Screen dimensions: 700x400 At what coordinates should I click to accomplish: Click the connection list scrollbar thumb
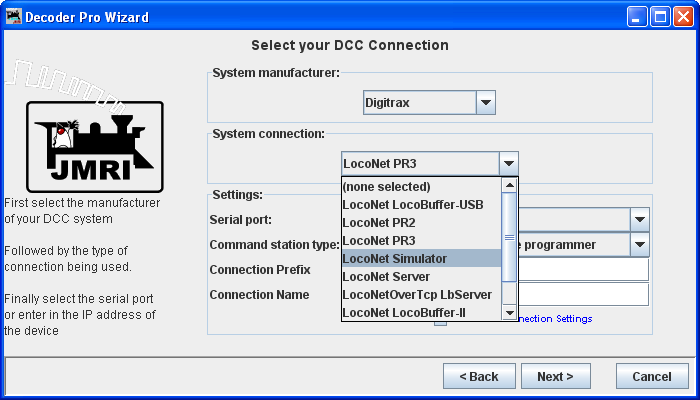[510, 238]
